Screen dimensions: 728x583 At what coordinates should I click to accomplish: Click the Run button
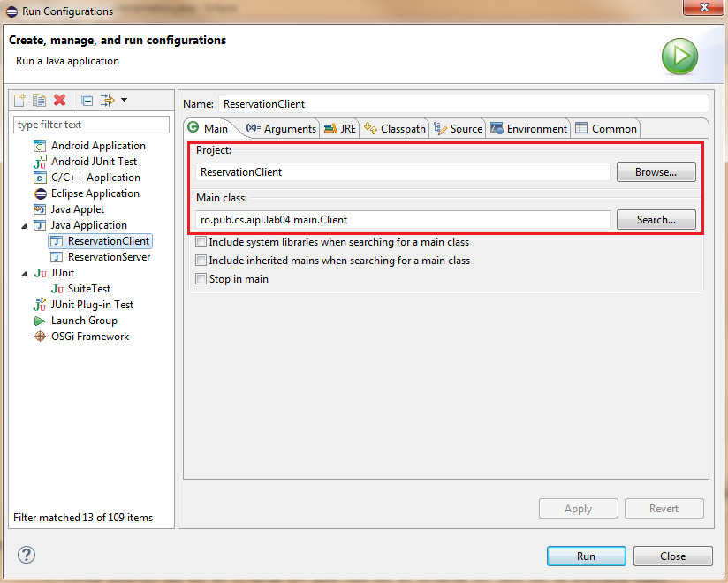tap(586, 556)
